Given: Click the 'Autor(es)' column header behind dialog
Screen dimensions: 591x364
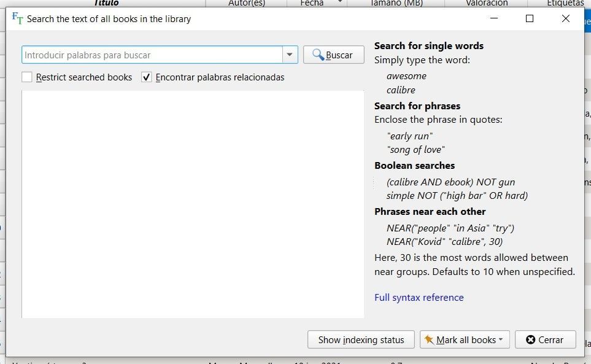Looking at the screenshot, I should (x=247, y=3).
